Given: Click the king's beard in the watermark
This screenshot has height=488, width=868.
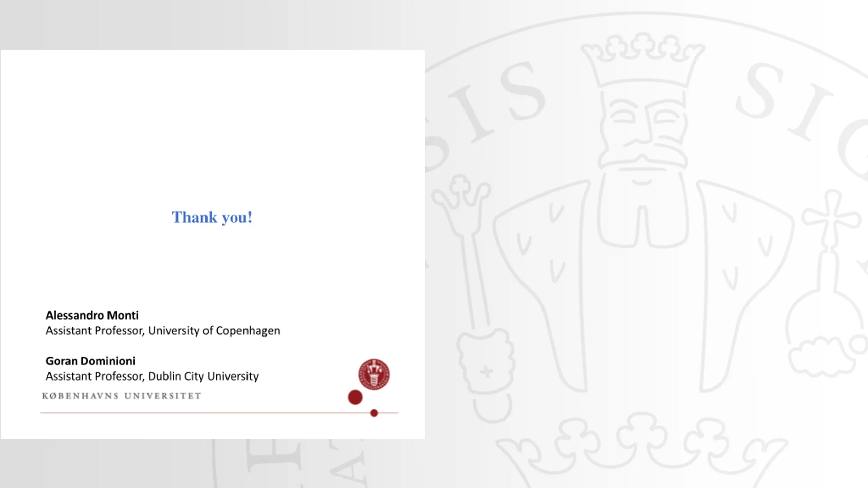Looking at the screenshot, I should [x=643, y=210].
